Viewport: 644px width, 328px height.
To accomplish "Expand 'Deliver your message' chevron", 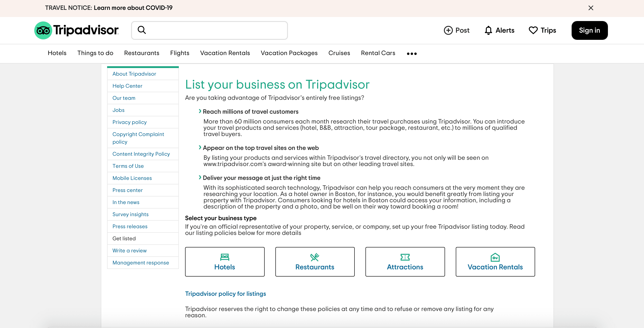I will pyautogui.click(x=200, y=177).
